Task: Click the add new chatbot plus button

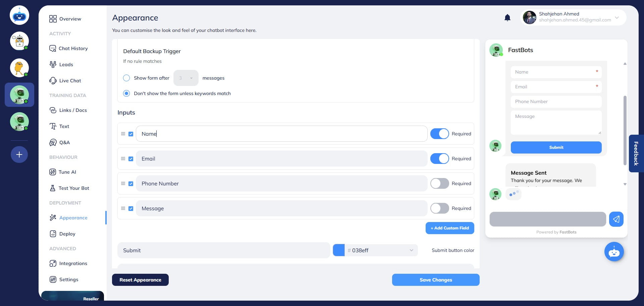Action: point(19,155)
